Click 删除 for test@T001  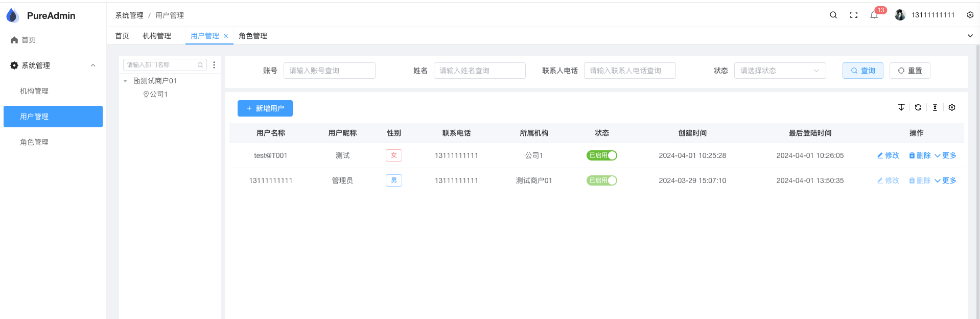coord(920,155)
